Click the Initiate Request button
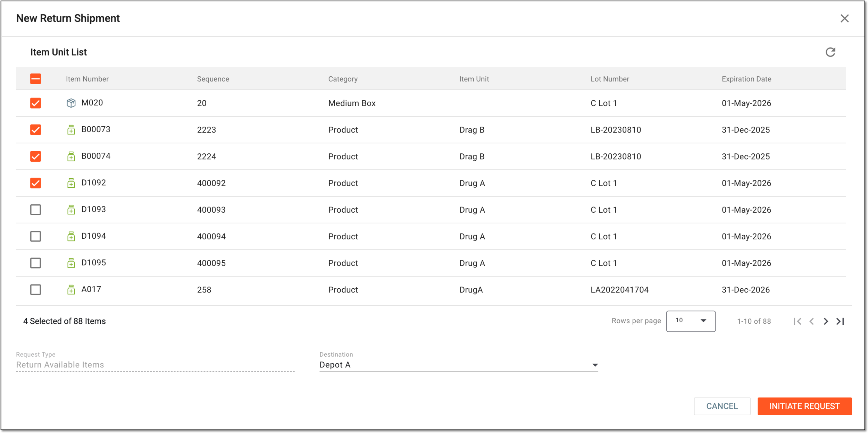This screenshot has width=868, height=433. (804, 406)
